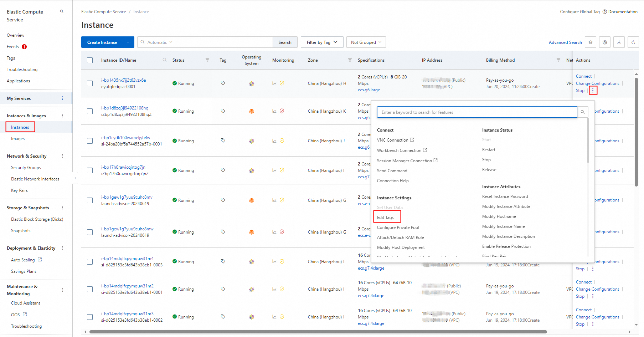The height and width of the screenshot is (337, 644).
Task: Refresh the instance list
Action: tap(633, 42)
